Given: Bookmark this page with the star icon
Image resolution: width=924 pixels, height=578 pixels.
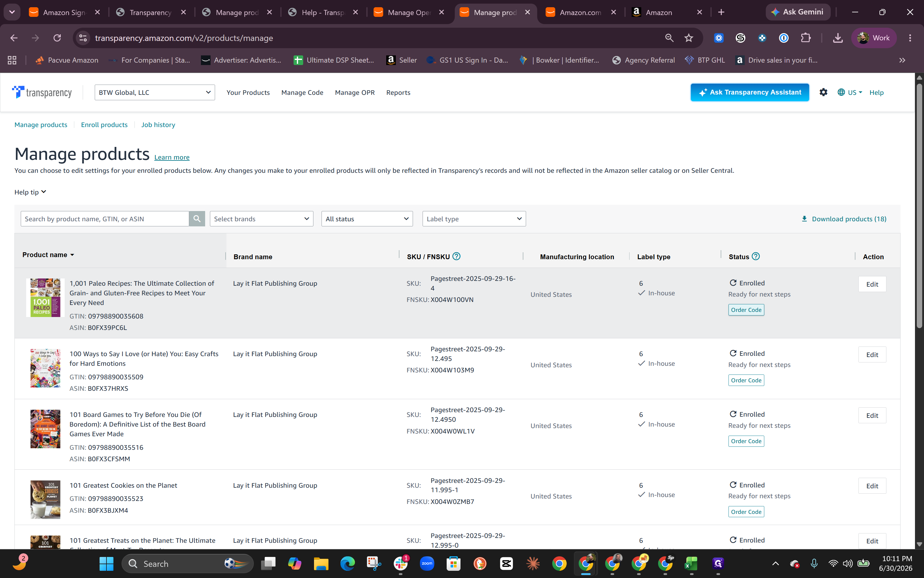Looking at the screenshot, I should coord(688,38).
